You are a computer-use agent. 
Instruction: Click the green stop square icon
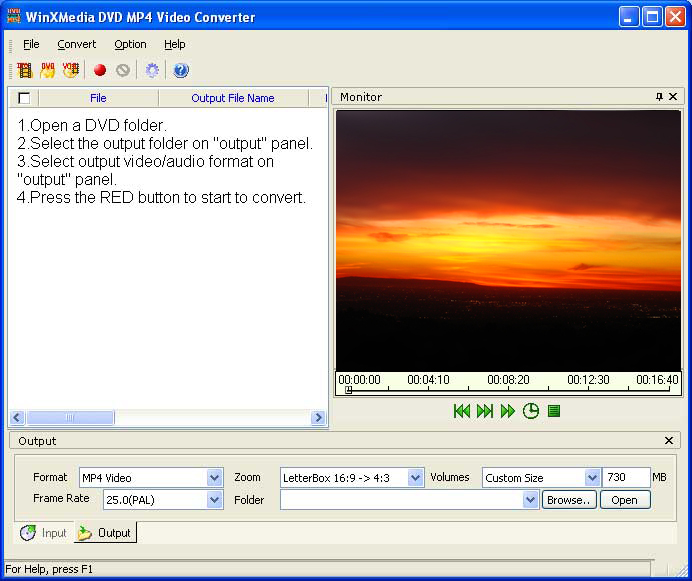point(554,411)
